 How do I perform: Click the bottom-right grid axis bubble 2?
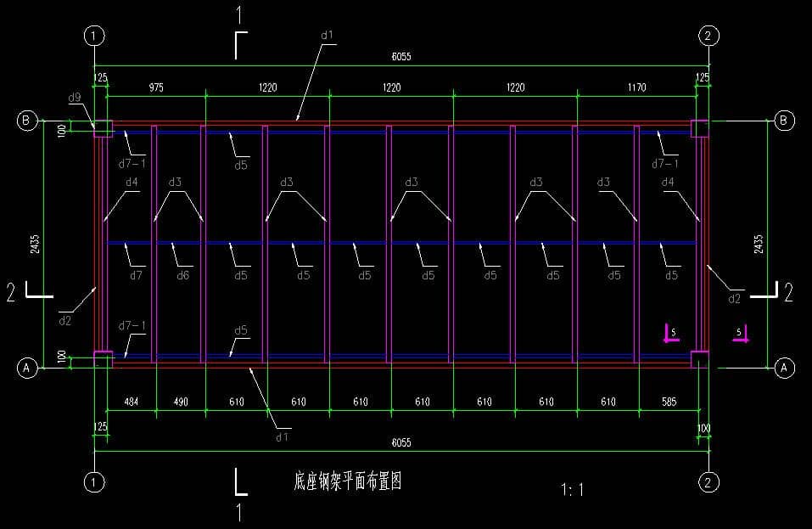[708, 482]
